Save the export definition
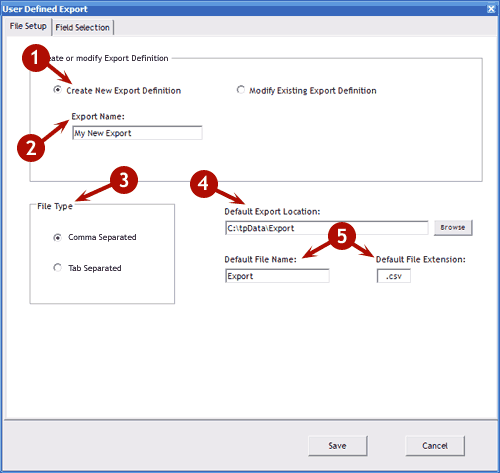The width and height of the screenshot is (500, 473). (338, 446)
